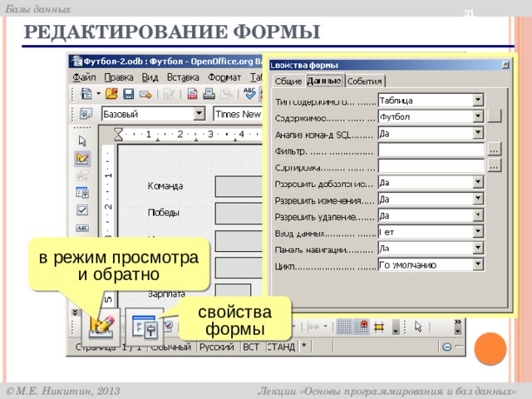
Task: Open allow additions dropdown arrow
Action: pos(478,182)
